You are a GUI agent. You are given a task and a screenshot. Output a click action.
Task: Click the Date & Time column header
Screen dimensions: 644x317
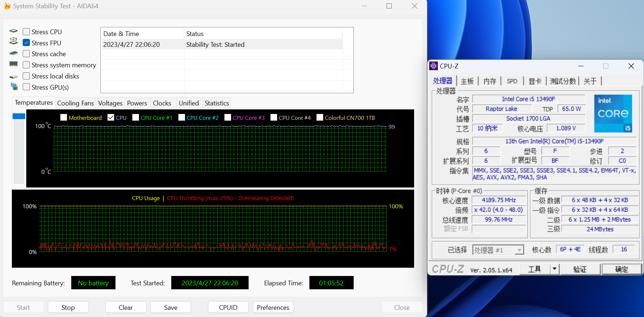[x=142, y=33]
